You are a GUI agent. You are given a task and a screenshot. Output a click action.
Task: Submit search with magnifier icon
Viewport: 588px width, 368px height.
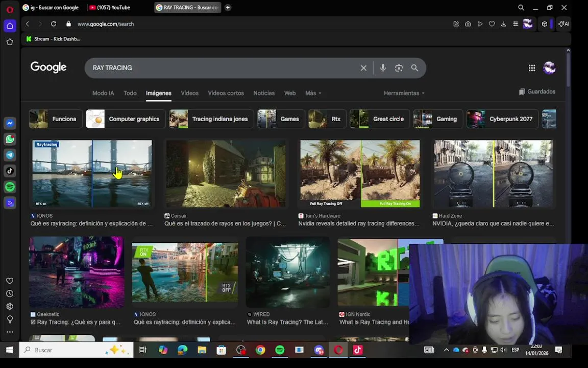click(x=414, y=68)
